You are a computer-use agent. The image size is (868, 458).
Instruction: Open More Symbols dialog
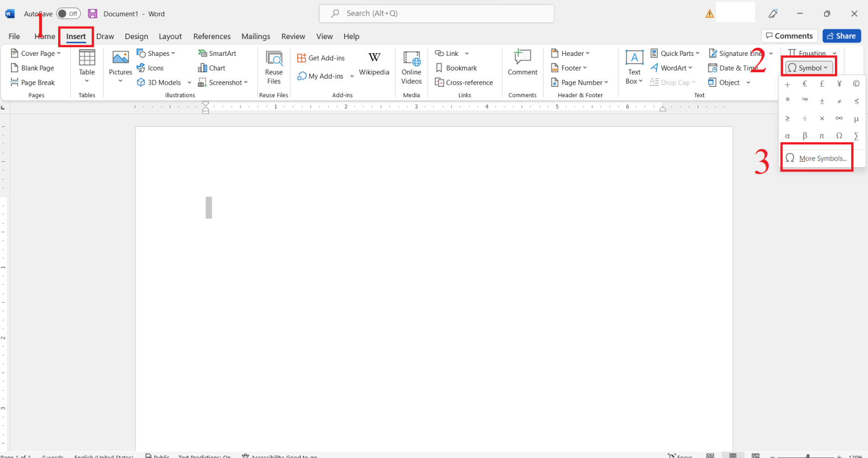point(816,158)
